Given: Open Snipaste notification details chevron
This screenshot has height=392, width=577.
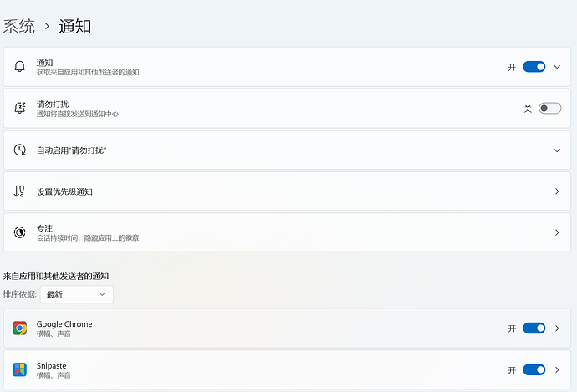Looking at the screenshot, I should click(x=557, y=369).
